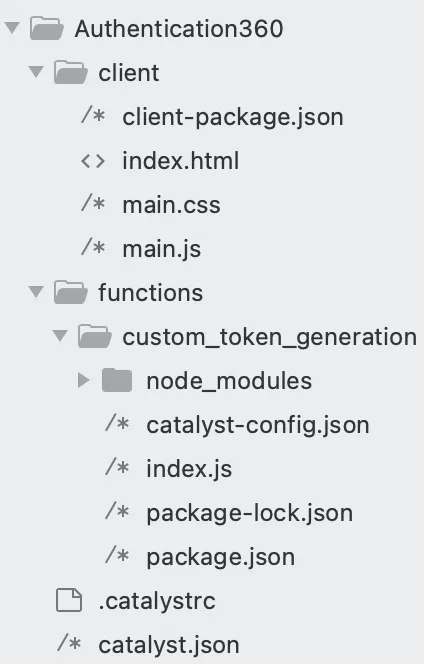The height and width of the screenshot is (664, 424).
Task: Collapse the Authentication360 root folder arrow
Action: coord(12,28)
